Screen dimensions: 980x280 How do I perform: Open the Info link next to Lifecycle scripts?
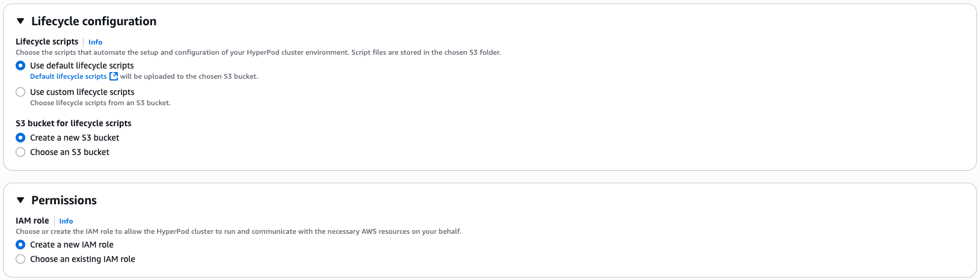coord(95,42)
